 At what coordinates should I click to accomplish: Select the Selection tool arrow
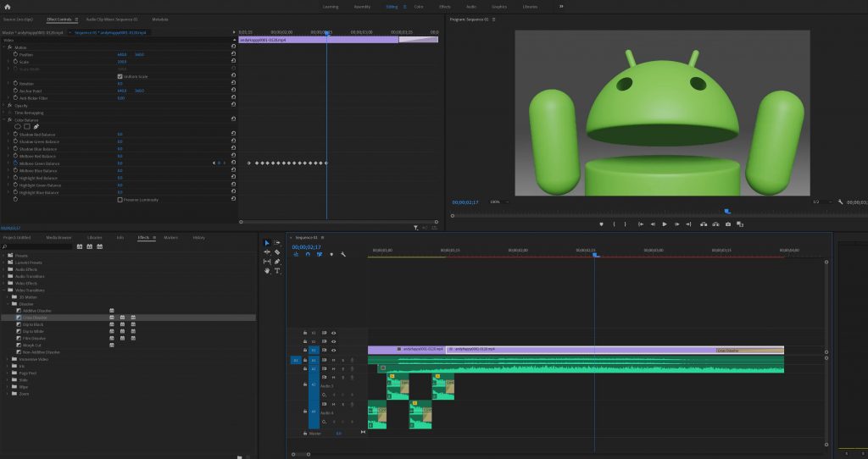267,243
